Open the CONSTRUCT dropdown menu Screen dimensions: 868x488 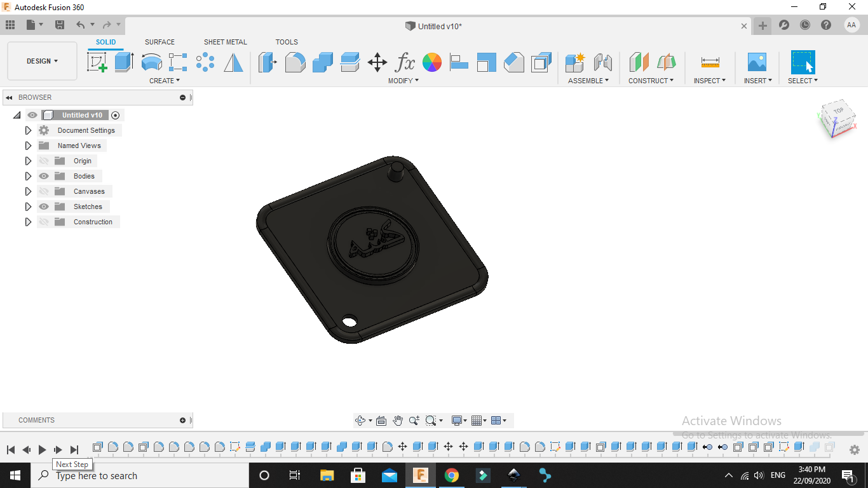click(x=651, y=81)
